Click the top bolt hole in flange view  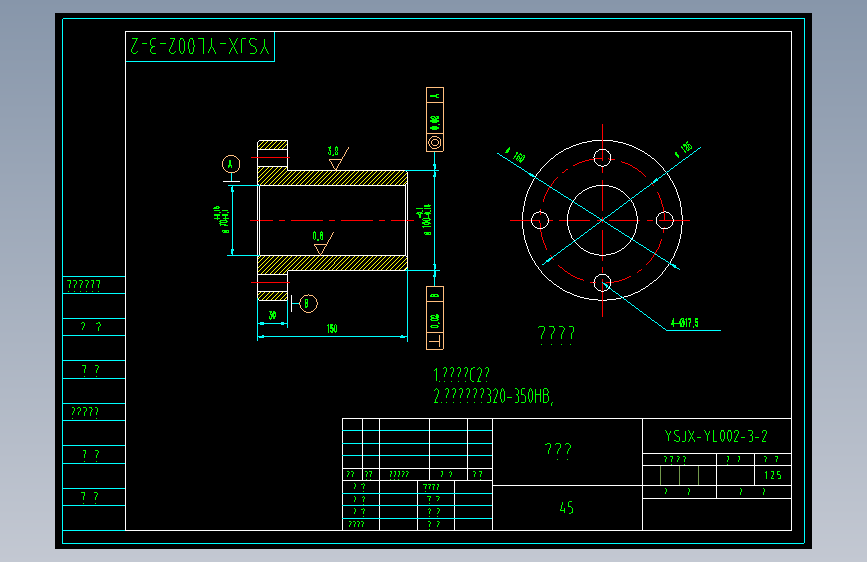tap(603, 158)
